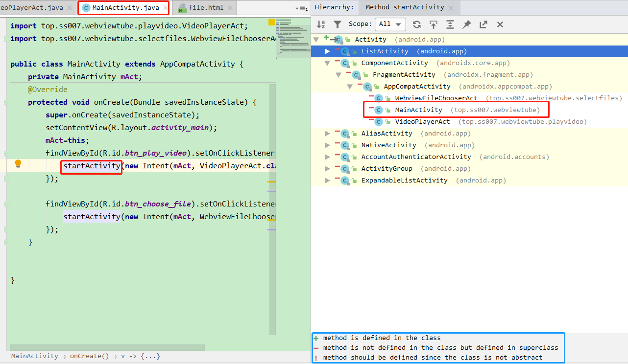Expand the NativeActivity node
628x364 pixels.
[327, 145]
